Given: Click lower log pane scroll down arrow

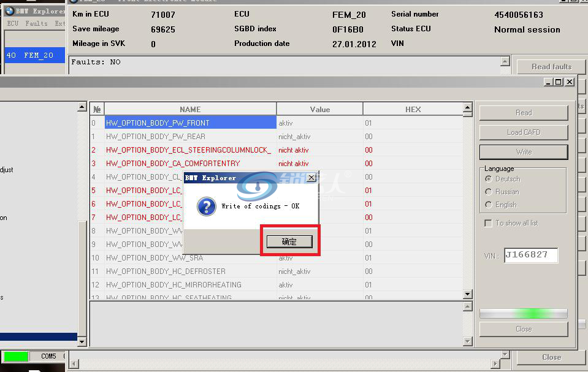Looking at the screenshot, I should click(467, 341).
